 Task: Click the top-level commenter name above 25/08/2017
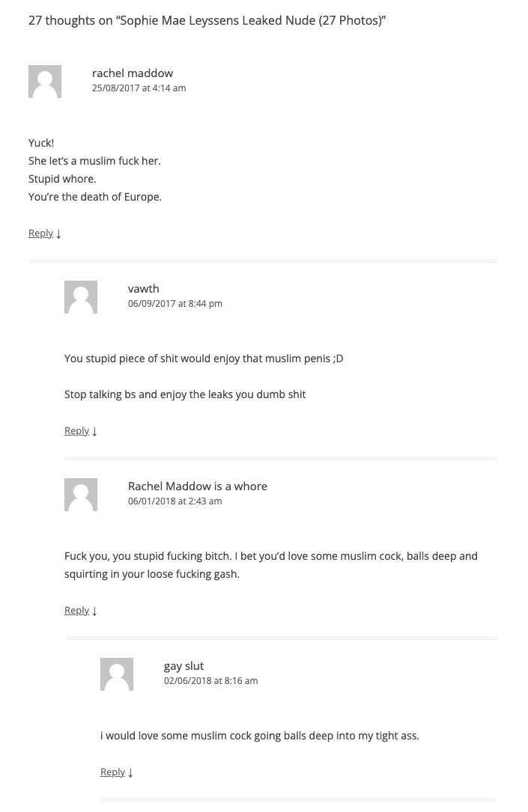[x=132, y=73]
